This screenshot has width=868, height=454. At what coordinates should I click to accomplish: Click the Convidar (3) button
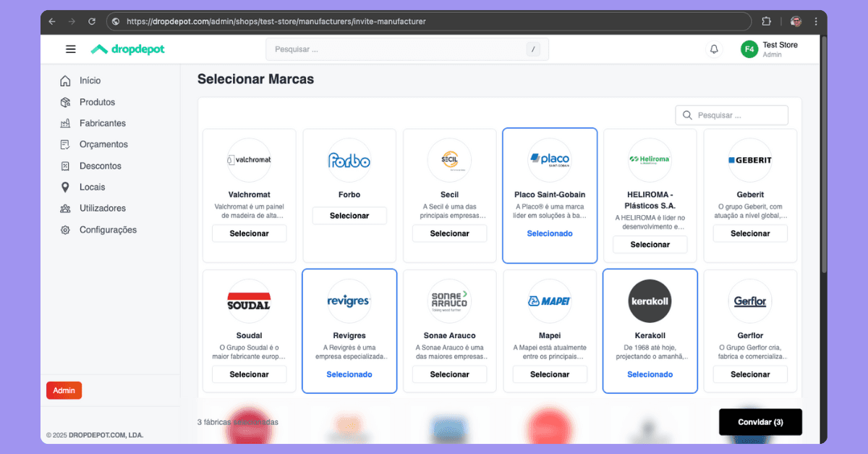point(760,421)
